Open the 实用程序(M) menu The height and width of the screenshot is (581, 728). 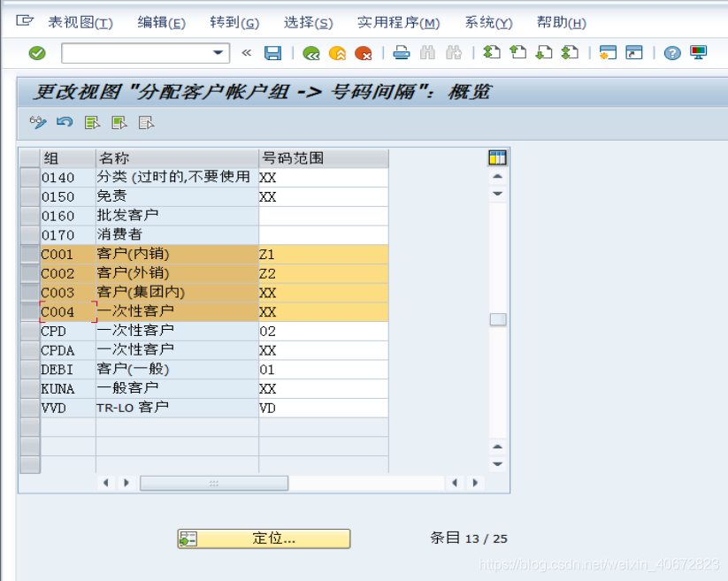pos(398,22)
